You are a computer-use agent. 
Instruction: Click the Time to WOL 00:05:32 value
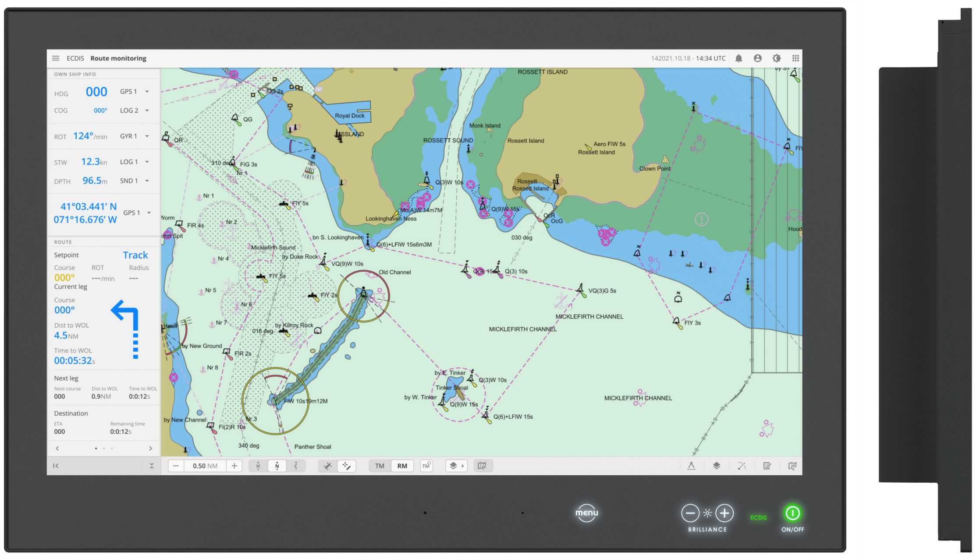point(75,361)
